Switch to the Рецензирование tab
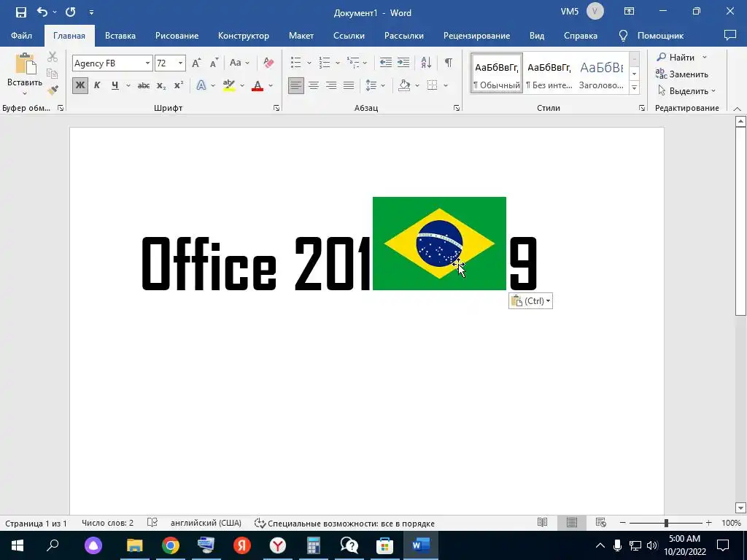 (476, 36)
